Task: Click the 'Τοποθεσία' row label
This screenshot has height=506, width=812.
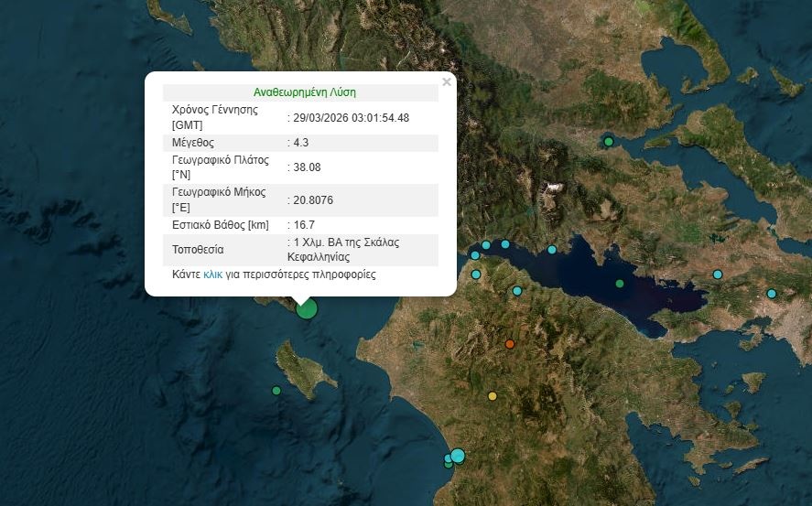Action: click(198, 250)
